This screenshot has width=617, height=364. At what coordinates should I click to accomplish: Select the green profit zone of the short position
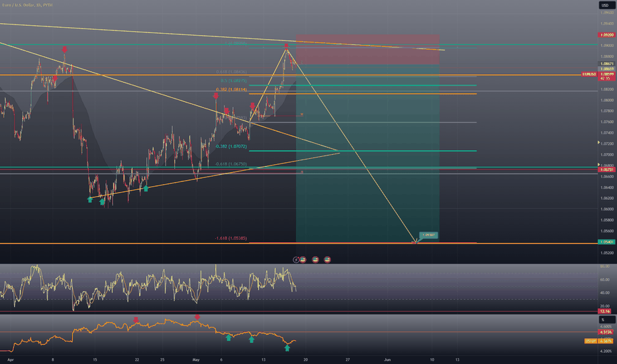[367, 154]
